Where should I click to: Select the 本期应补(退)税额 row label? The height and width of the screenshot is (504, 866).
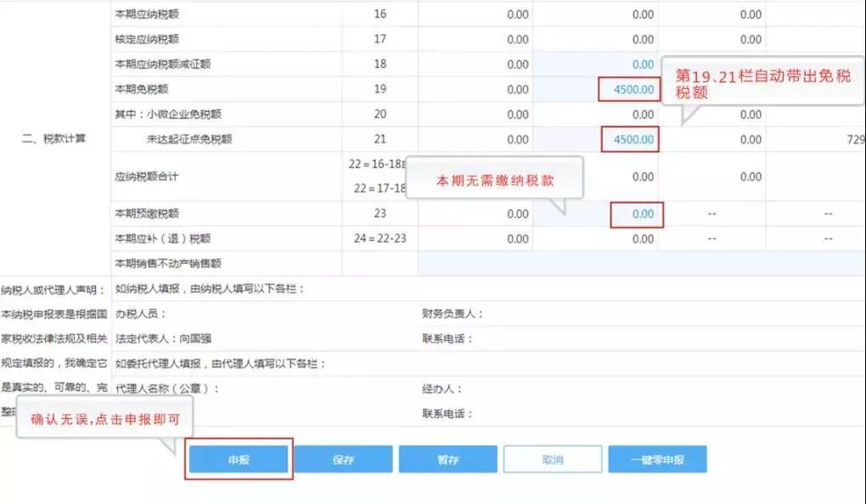163,239
